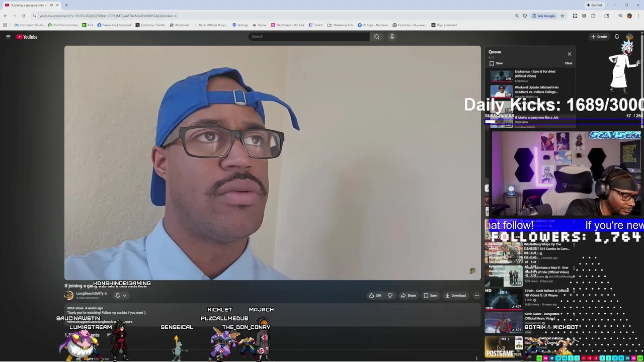Open the more actions ellipsis below the video
Image resolution: width=644 pixels, height=362 pixels.
click(x=476, y=296)
